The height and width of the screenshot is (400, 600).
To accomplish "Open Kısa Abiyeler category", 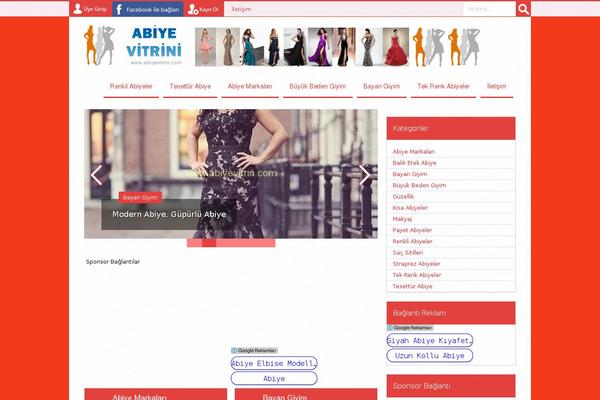I will pos(410,208).
